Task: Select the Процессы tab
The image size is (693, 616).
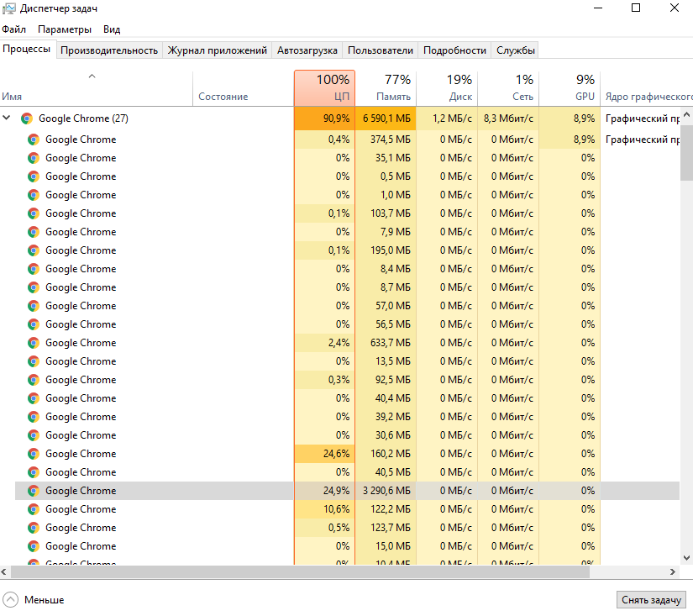Action: (x=27, y=49)
